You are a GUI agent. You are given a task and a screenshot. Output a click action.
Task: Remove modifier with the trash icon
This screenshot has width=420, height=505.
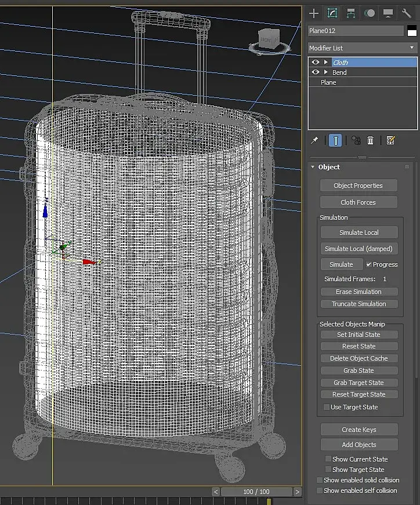click(371, 140)
